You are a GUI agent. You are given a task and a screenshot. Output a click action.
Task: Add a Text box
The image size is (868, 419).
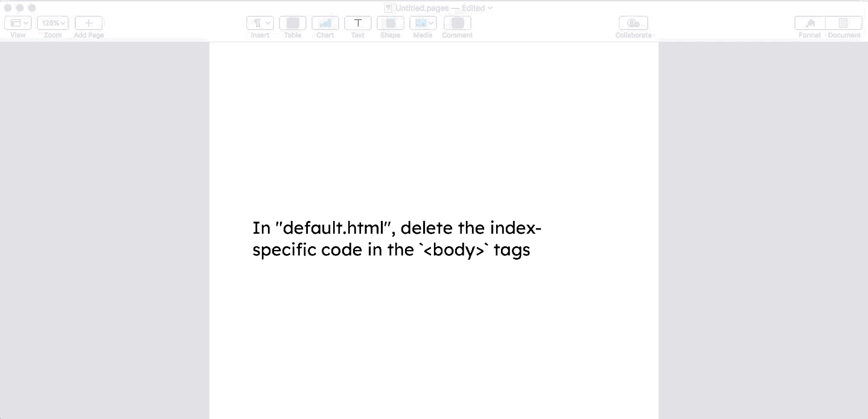(358, 23)
